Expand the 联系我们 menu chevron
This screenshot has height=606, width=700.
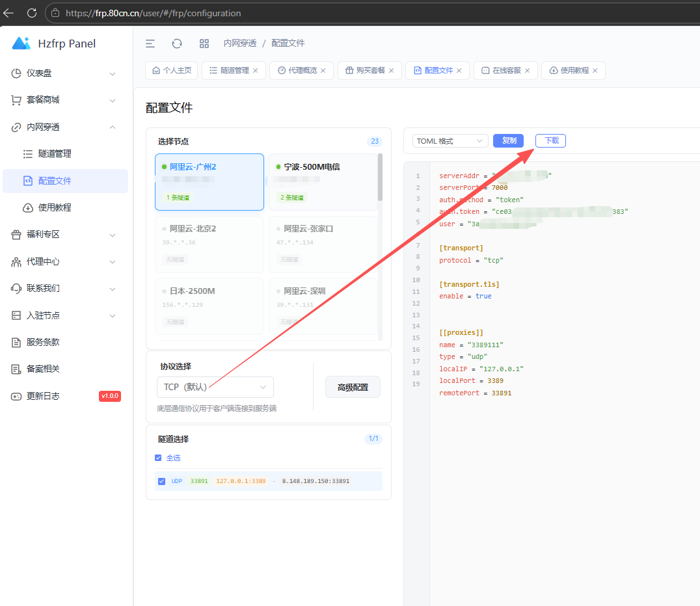[113, 289]
